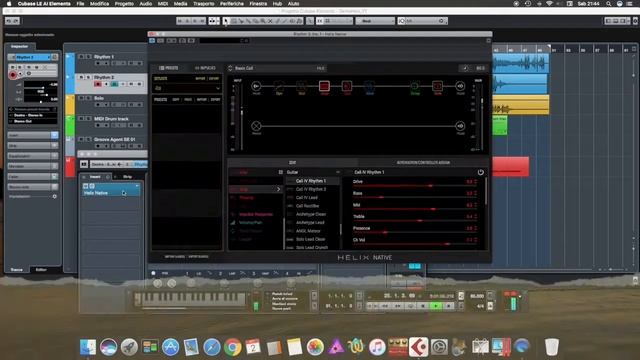Open the Basic Cali preset dropdown
Screen dimensions: 640x360
tap(278, 68)
